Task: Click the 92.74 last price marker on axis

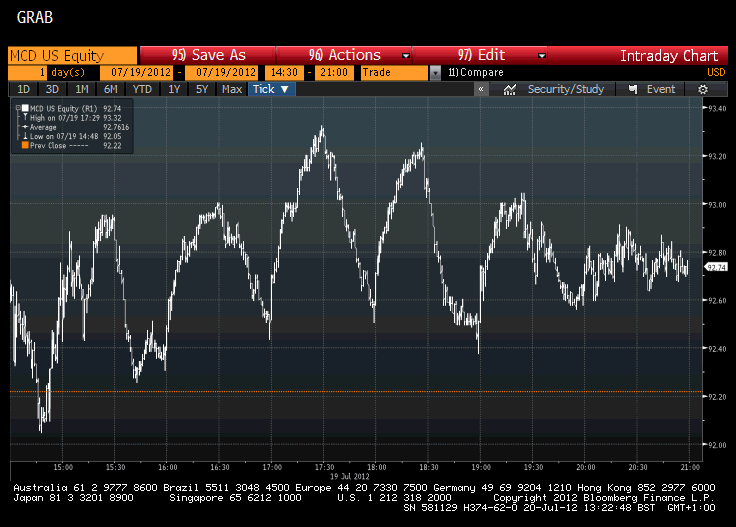Action: coord(716,267)
